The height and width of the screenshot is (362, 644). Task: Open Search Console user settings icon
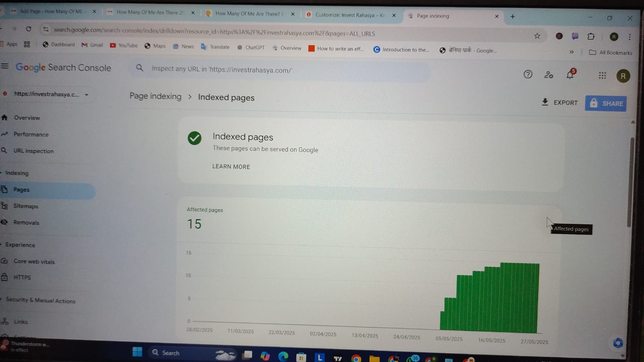tap(549, 75)
